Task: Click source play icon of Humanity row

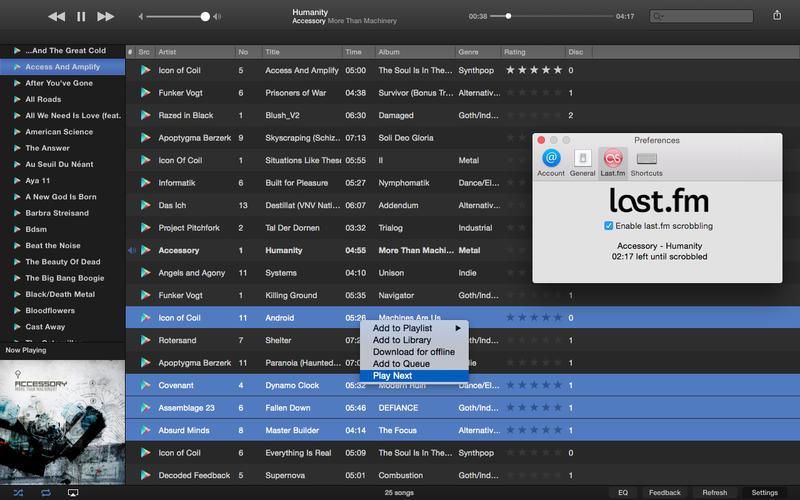Action: pyautogui.click(x=145, y=250)
